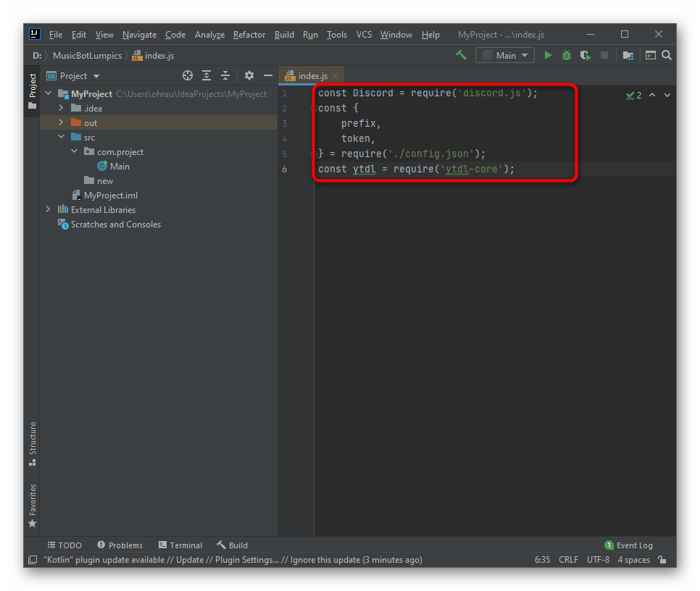
Task: Click the locate/select opened file target icon
Action: (x=188, y=75)
